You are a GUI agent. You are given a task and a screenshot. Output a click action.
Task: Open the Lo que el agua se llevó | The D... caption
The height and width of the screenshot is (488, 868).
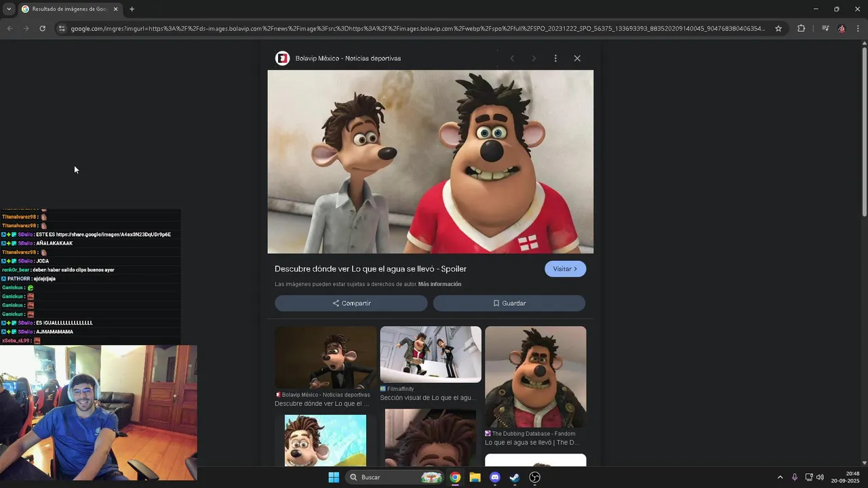tap(532, 443)
